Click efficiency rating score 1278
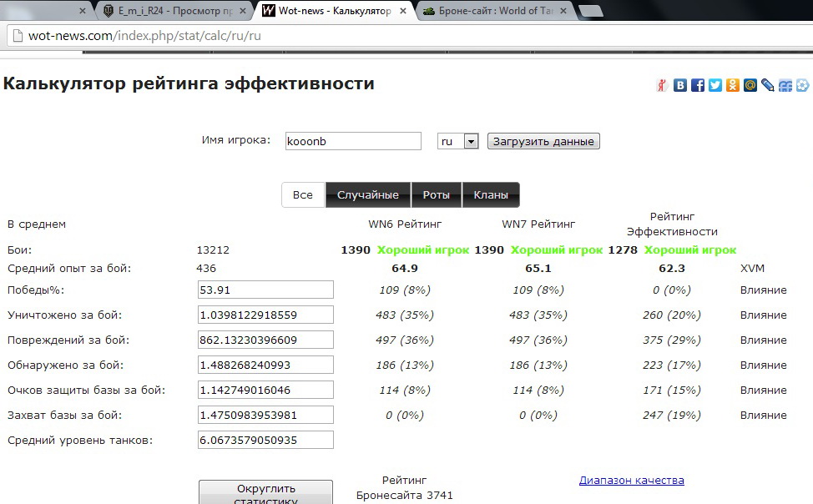813x504 pixels. [623, 250]
